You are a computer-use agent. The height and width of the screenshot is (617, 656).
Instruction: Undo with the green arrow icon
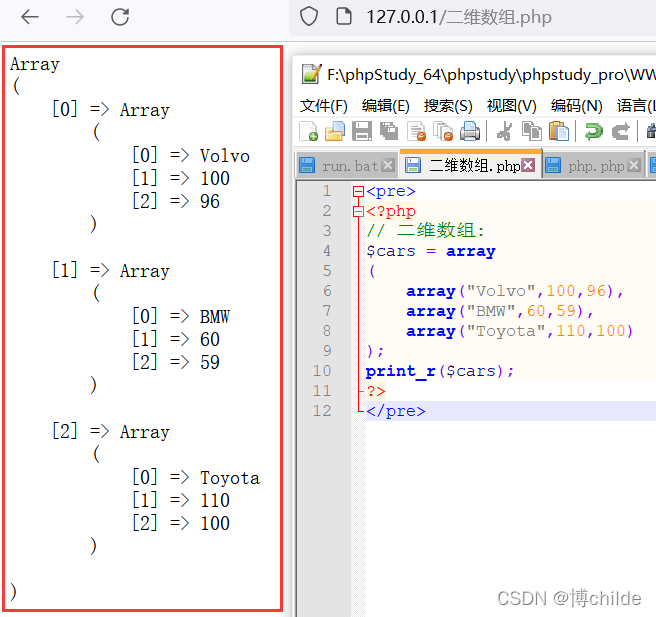(x=593, y=131)
